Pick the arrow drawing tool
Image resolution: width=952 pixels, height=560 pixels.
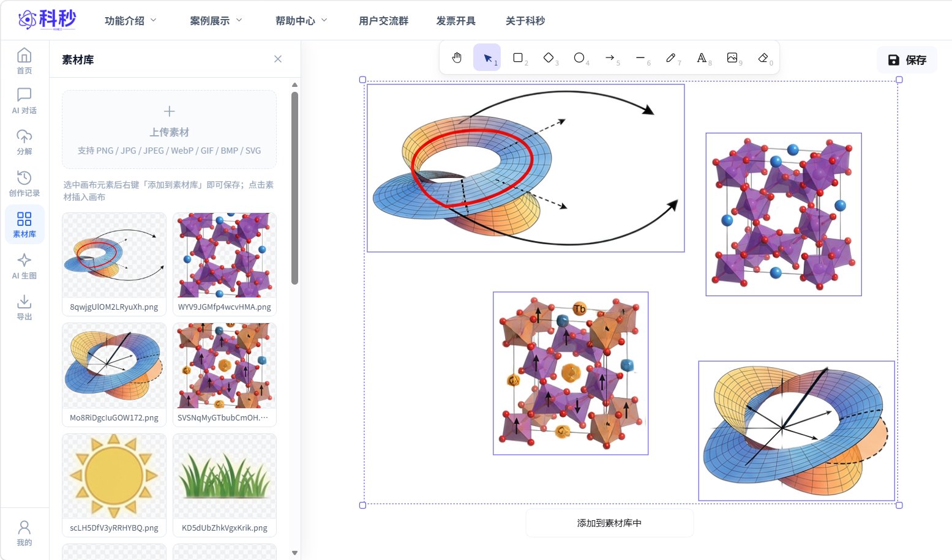[610, 58]
